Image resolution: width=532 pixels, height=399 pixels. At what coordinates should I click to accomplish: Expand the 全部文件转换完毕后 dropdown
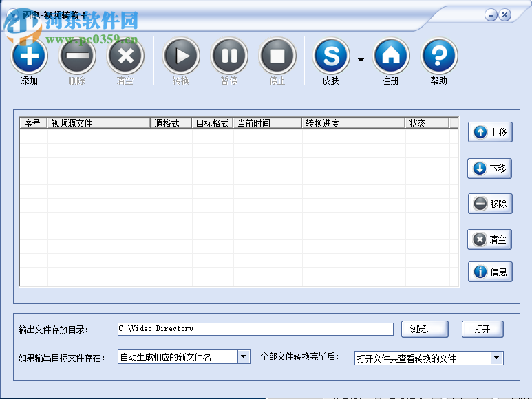[497, 358]
